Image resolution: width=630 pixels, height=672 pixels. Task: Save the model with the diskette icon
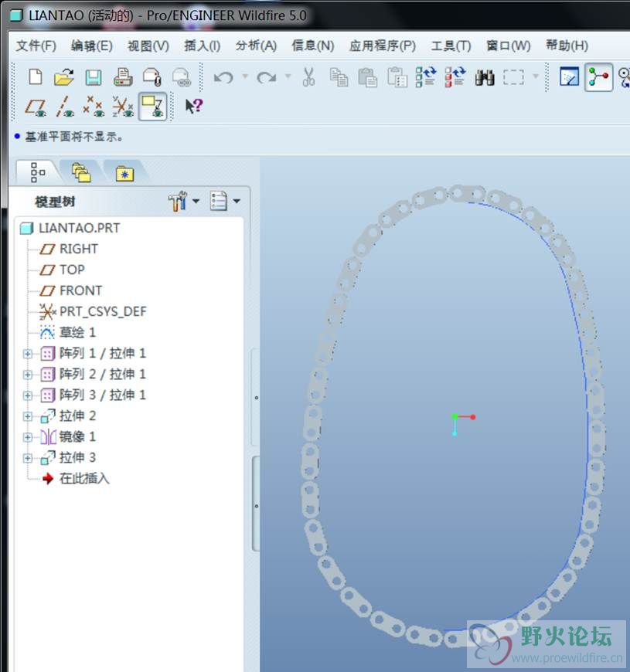click(93, 77)
